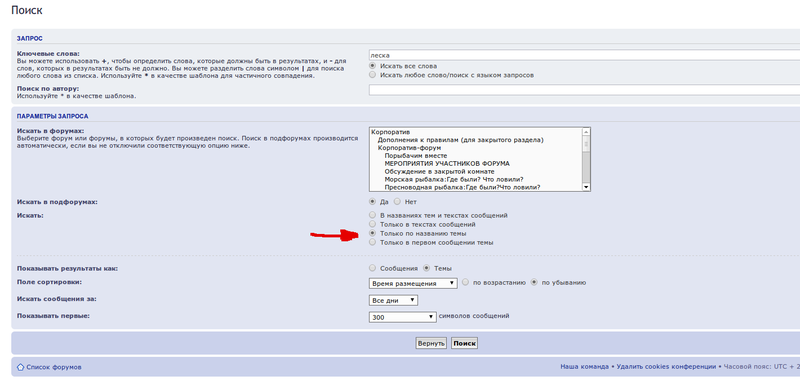Show results as 'Темы'
This screenshot has width=800, height=380.
427,268
